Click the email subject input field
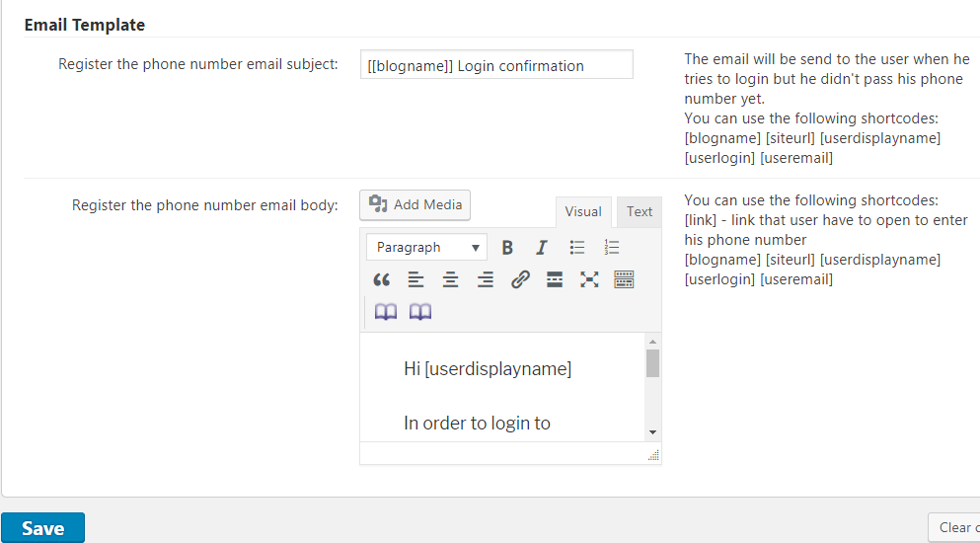This screenshot has height=543, width=980. [x=496, y=66]
